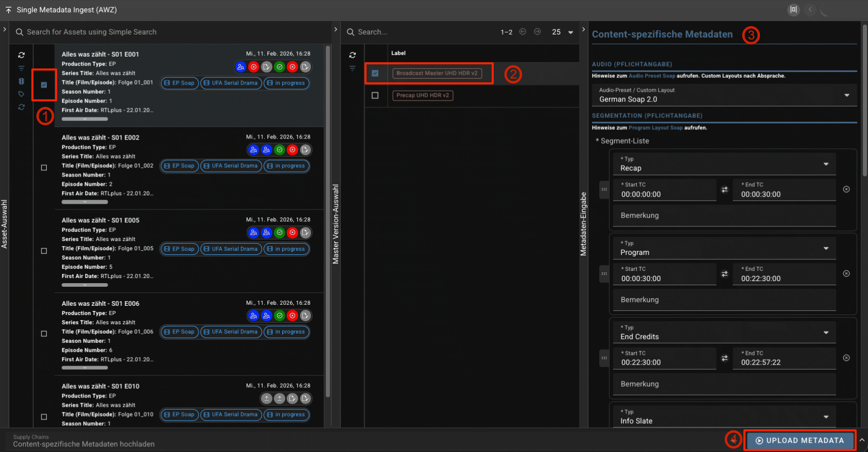The height and width of the screenshot is (452, 868).
Task: Click the asset list vertical scrollbar
Action: (x=328, y=206)
